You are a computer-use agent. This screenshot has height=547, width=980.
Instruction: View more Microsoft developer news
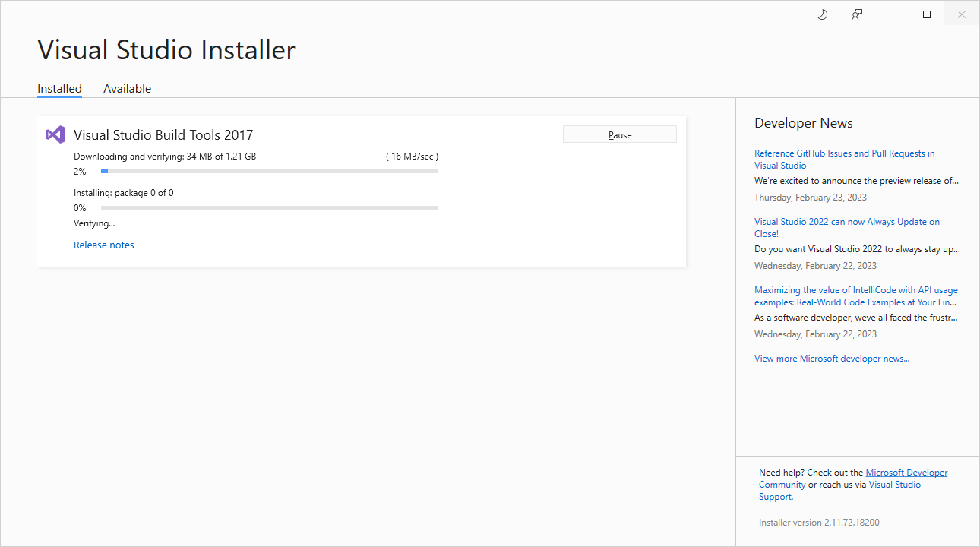pos(832,359)
